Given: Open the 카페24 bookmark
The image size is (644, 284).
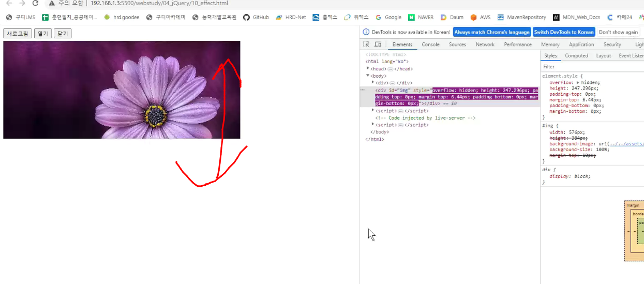Looking at the screenshot, I should pyautogui.click(x=620, y=17).
